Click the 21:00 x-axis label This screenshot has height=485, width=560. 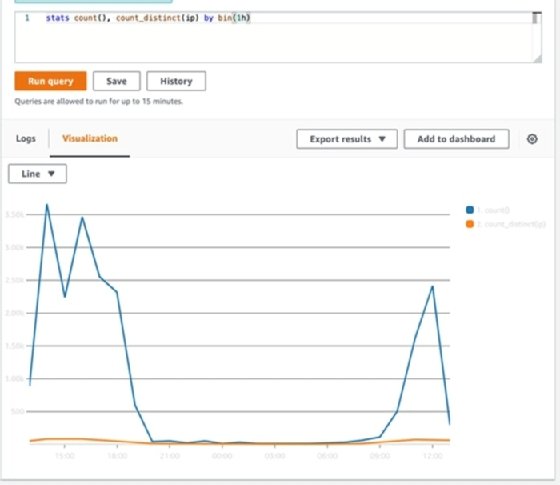coord(170,456)
